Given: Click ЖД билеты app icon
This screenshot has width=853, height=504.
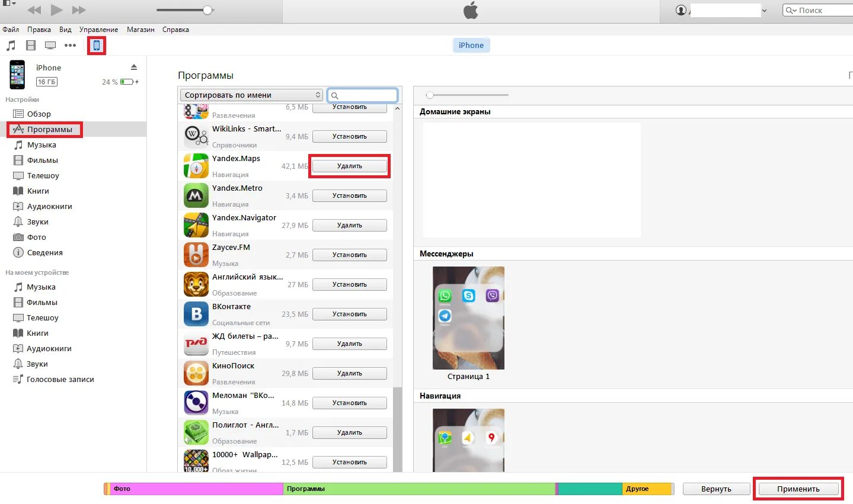Looking at the screenshot, I should (x=196, y=344).
